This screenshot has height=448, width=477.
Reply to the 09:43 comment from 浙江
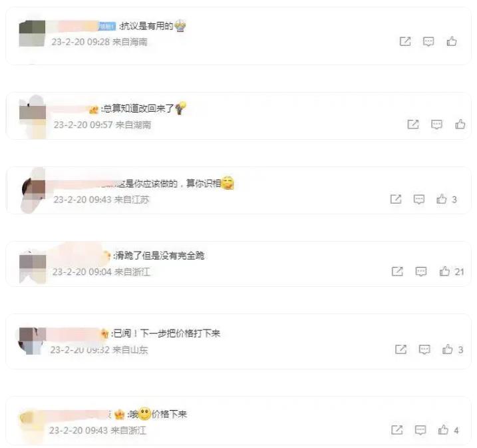click(x=420, y=430)
